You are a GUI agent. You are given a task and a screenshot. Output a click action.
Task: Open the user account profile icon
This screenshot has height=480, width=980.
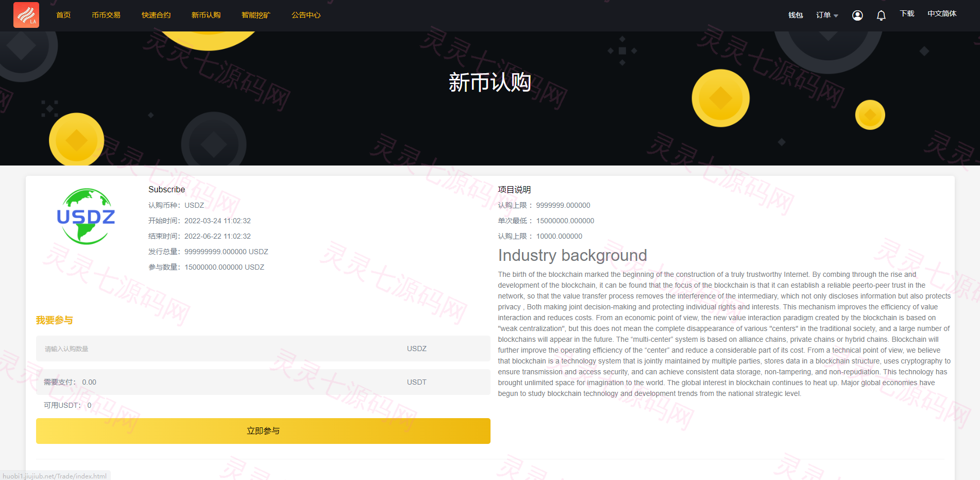857,15
